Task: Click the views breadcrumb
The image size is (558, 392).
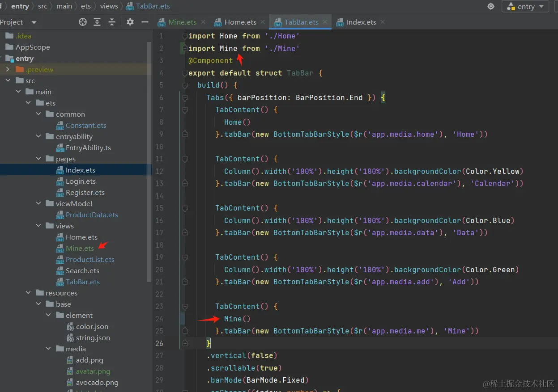Action: [x=109, y=6]
